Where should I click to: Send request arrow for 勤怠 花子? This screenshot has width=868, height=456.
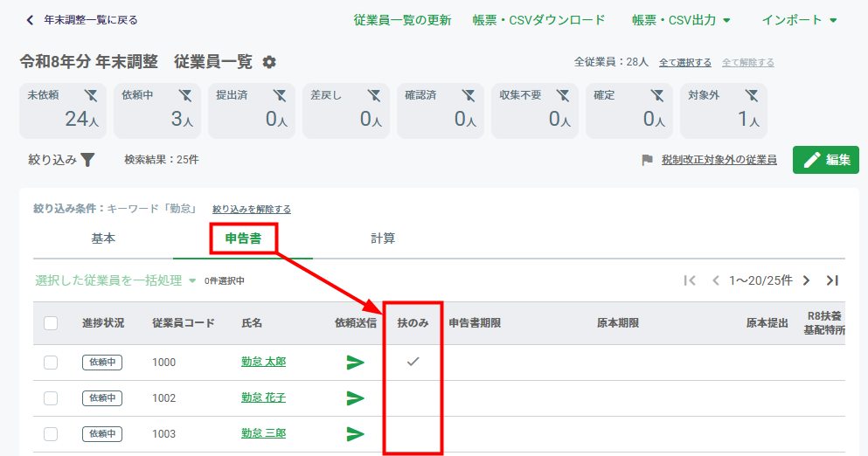(356, 397)
